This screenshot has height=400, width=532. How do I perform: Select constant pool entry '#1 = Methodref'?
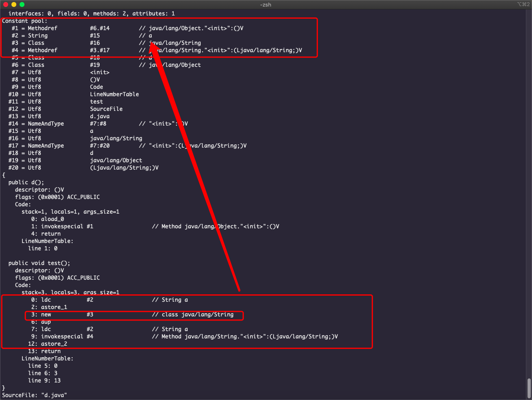click(128, 28)
